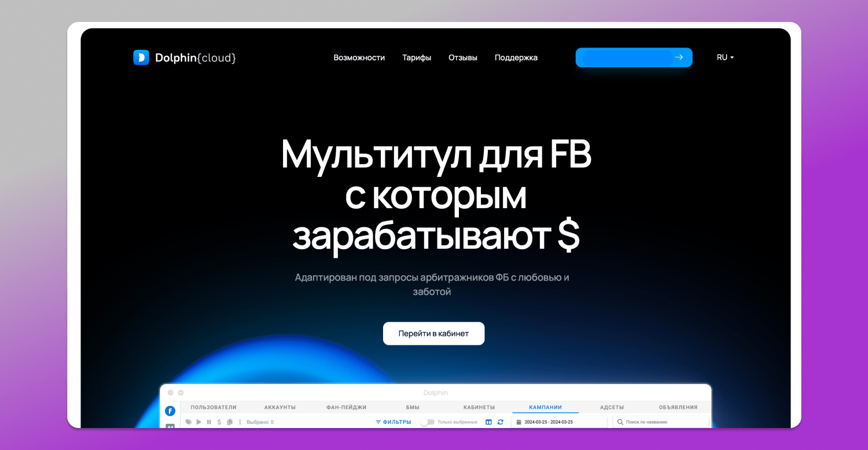Open the date range picker 2024-03-25
The width and height of the screenshot is (868, 450).
click(x=559, y=422)
